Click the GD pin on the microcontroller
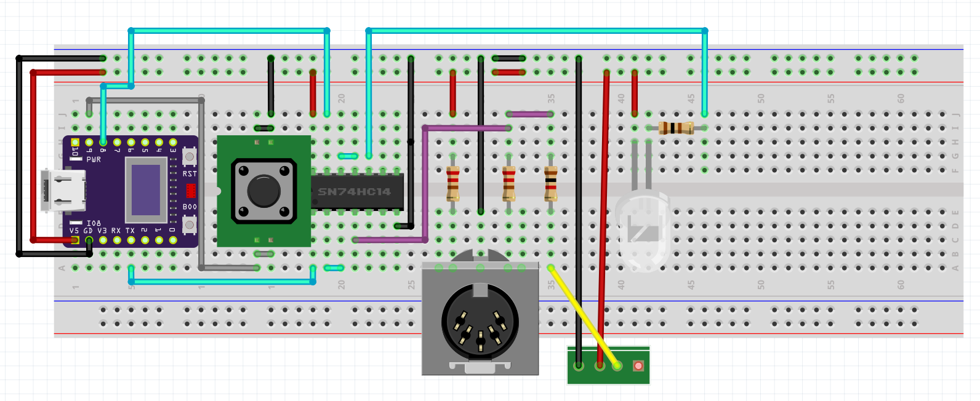This screenshot has width=980, height=401. (x=89, y=239)
